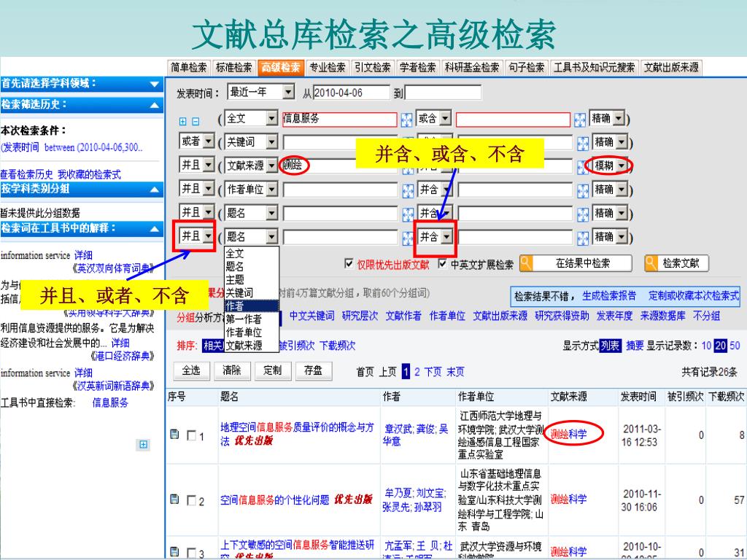Click the save icon beside result 2

174,499
